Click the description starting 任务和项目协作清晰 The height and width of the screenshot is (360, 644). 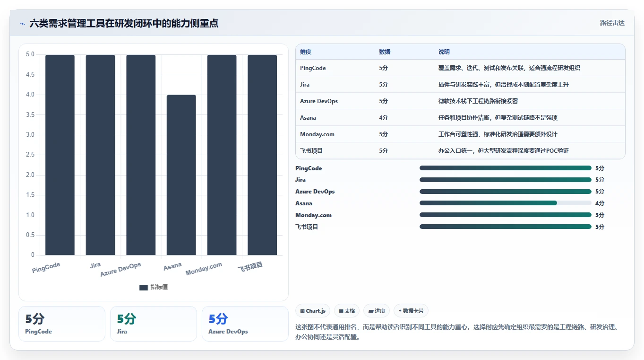point(498,118)
